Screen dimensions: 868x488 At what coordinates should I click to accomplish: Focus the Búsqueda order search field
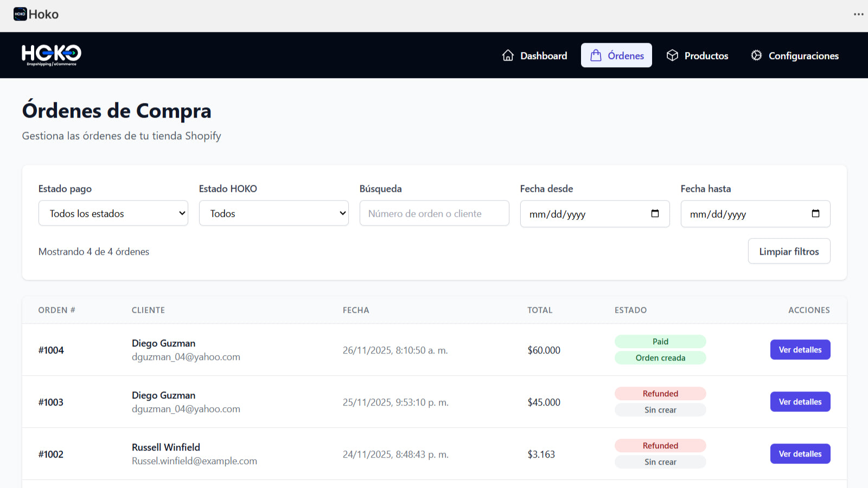click(435, 213)
